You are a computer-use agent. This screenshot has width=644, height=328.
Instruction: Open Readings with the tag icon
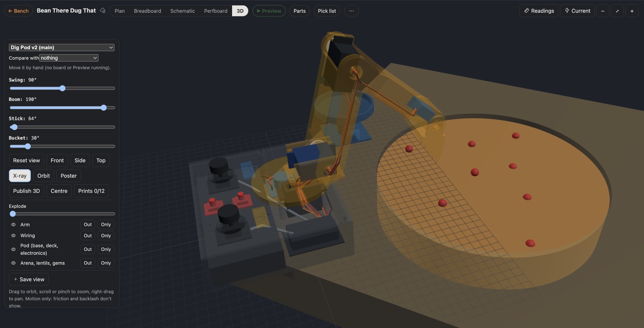tap(539, 11)
